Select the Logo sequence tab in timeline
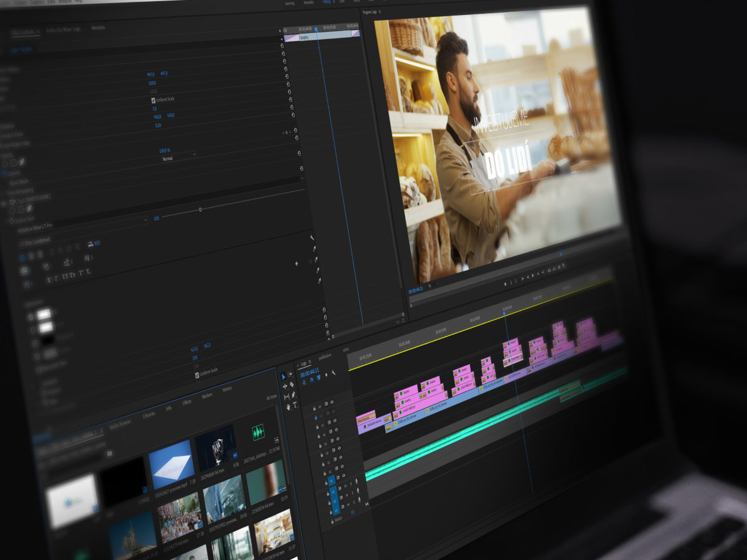The width and height of the screenshot is (747, 560). [x=303, y=364]
